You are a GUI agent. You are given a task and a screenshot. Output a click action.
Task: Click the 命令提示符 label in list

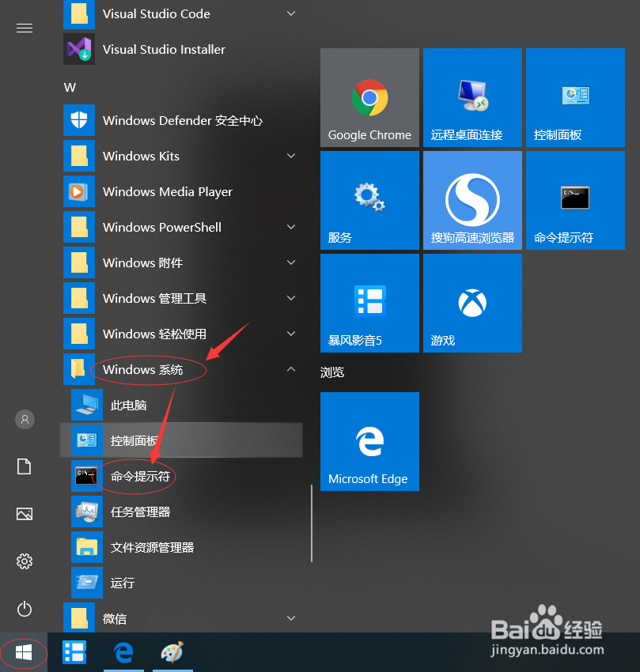point(140,476)
